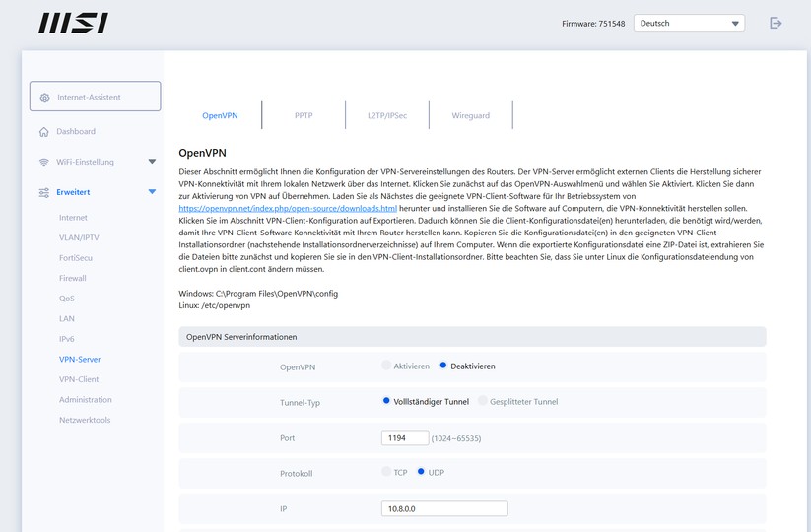
Task: Choose TCP as the protocol
Action: pos(386,472)
